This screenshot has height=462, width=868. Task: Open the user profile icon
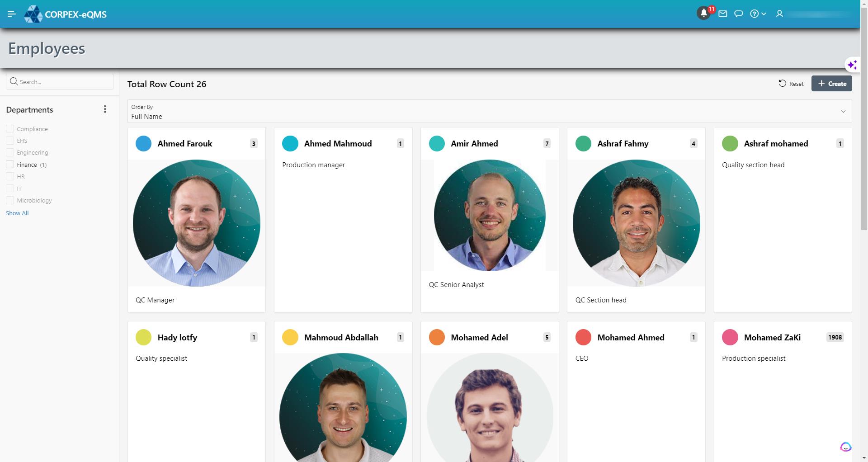779,14
